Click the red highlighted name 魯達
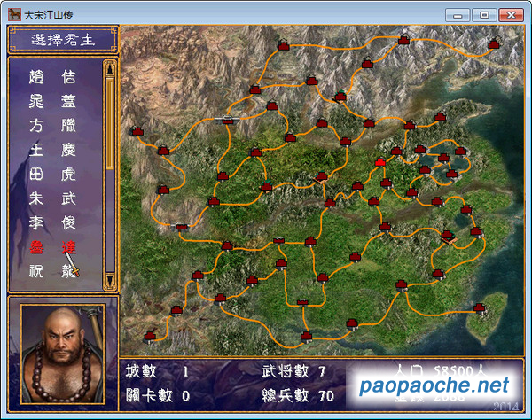Viewport: 532px width, 420px height. tap(52, 247)
